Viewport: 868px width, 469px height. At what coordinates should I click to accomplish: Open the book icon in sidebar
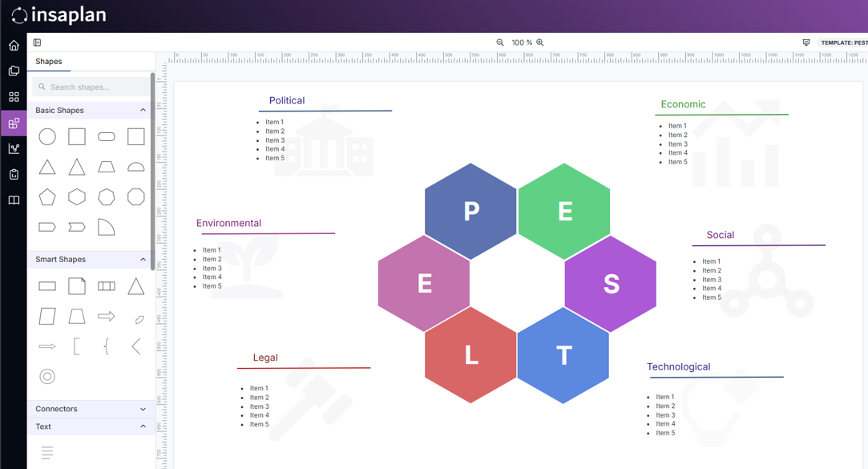[14, 200]
